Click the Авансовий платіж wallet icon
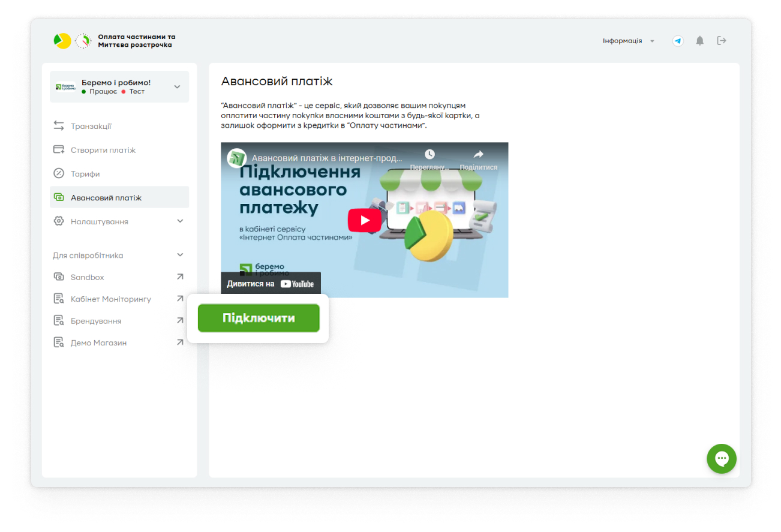Screen dimensions: 781x532 (x=58, y=197)
